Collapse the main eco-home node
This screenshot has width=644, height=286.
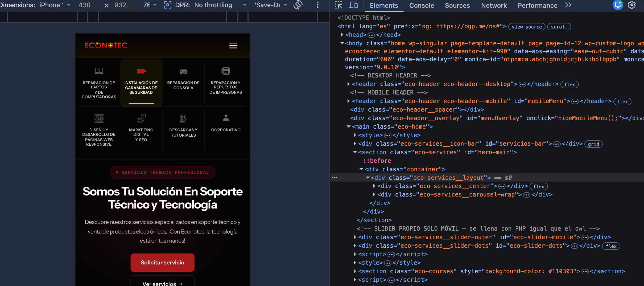click(348, 127)
